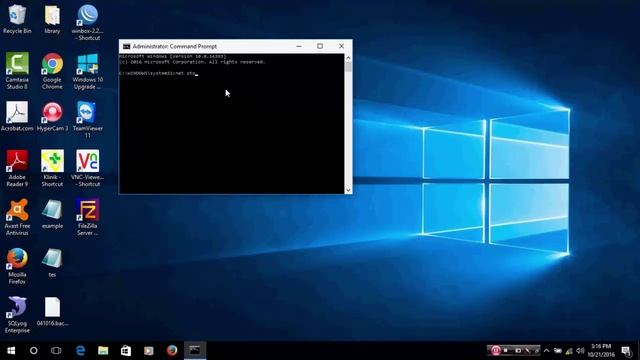Launch Microsoft Edge from the taskbar
The height and width of the screenshot is (360, 640).
point(80,351)
